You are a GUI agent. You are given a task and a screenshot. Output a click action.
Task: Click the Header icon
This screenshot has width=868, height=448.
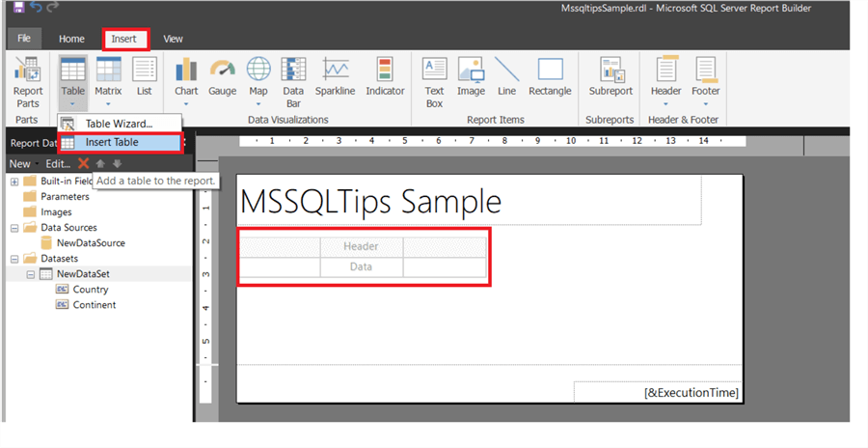(666, 70)
